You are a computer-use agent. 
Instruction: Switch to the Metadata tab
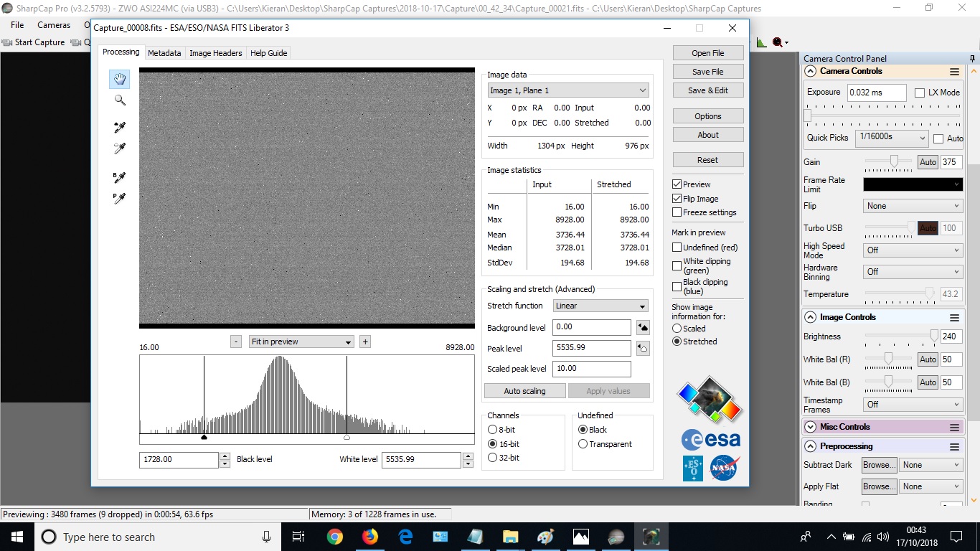164,53
